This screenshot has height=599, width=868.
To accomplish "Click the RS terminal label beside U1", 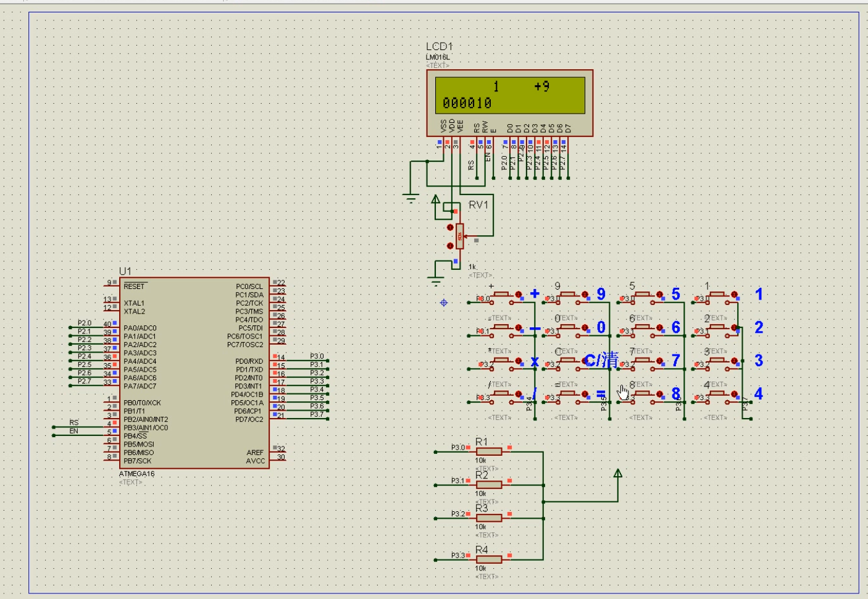I will (74, 422).
